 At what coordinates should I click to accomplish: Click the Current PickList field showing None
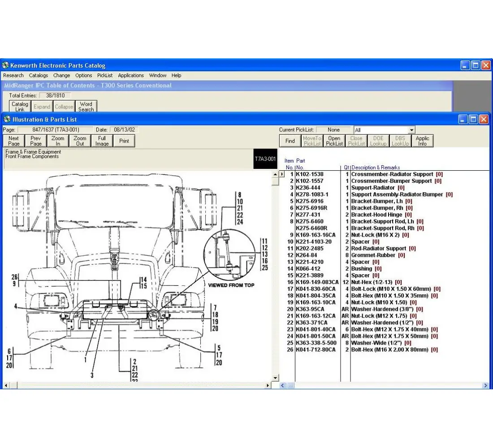[x=334, y=129]
